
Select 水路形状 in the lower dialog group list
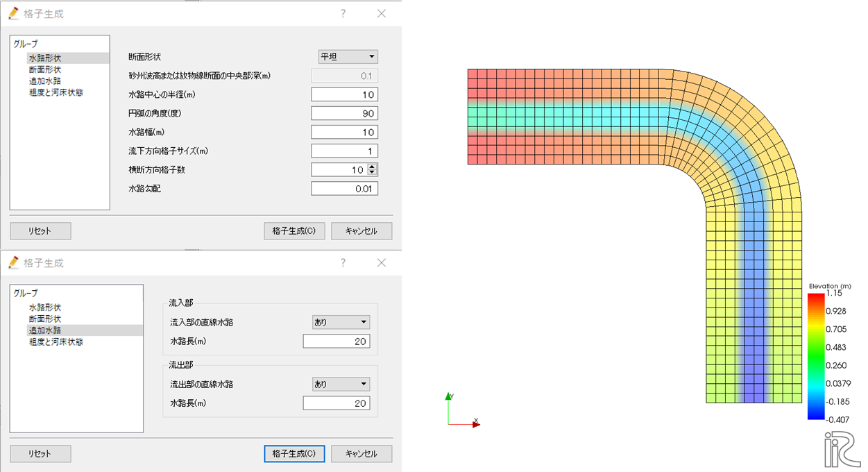click(45, 307)
